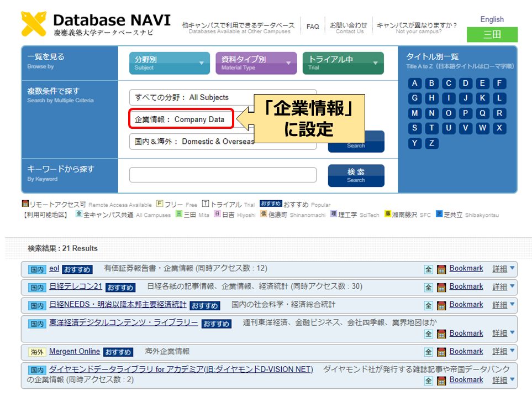The image size is (532, 396).
Task: Open eol database link
Action: point(54,268)
